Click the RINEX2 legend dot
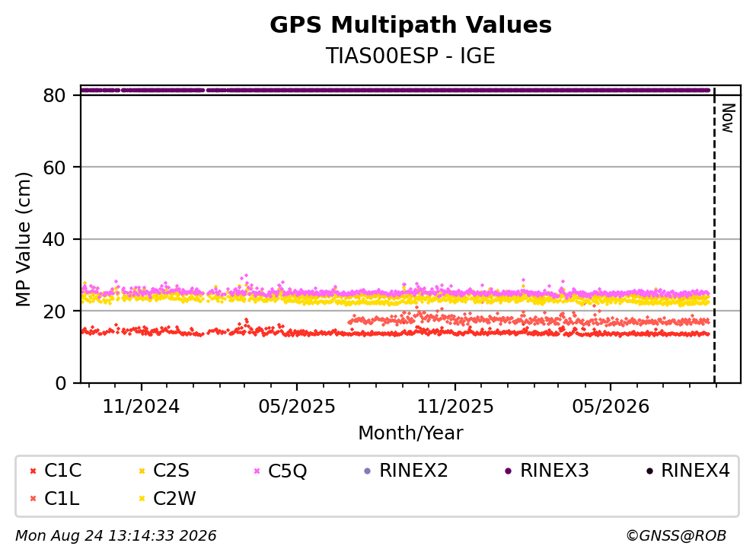 coord(368,471)
